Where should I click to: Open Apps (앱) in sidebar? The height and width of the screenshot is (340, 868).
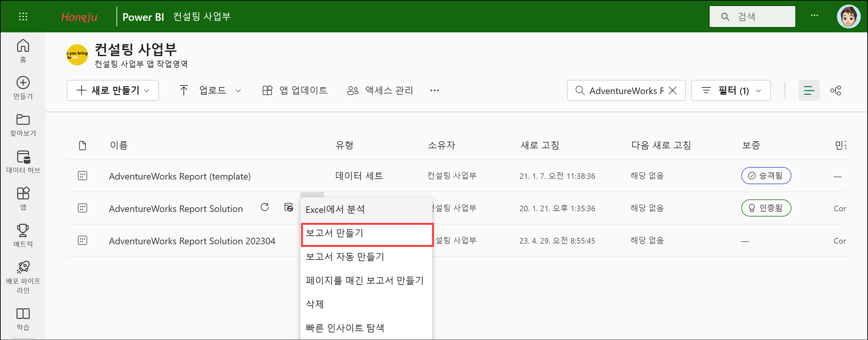[x=23, y=198]
